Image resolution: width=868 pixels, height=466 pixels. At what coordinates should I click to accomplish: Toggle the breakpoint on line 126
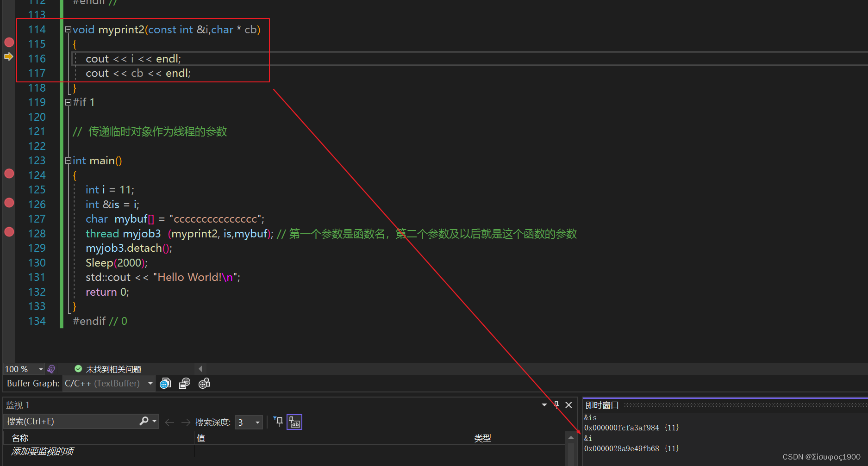[x=9, y=203]
